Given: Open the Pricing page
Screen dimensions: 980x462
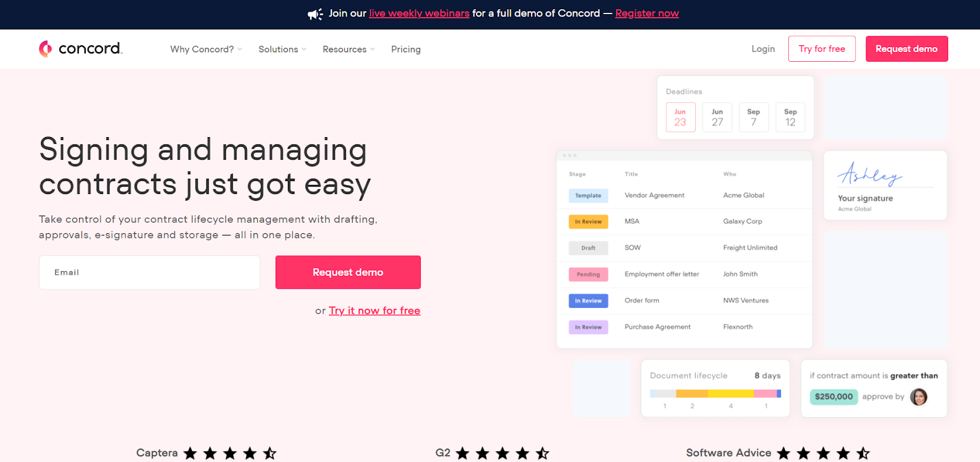Looking at the screenshot, I should 406,49.
